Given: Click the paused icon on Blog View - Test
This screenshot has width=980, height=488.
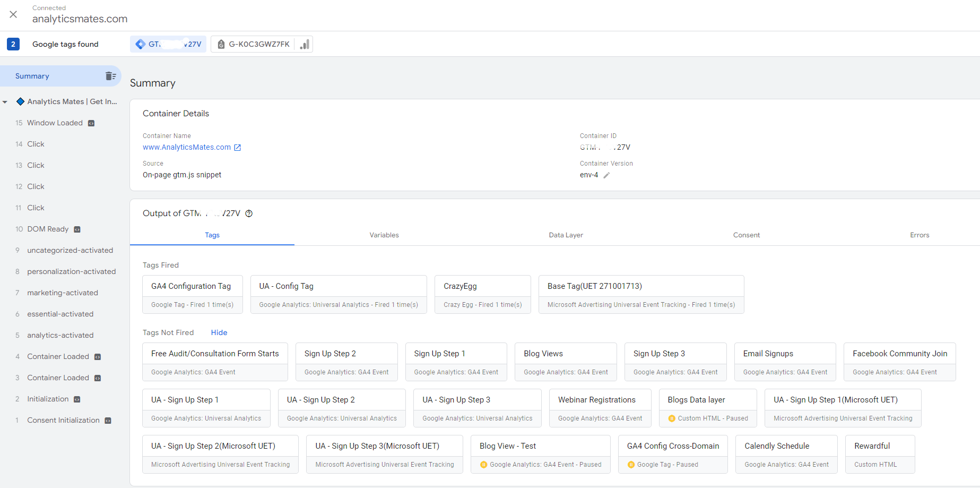Looking at the screenshot, I should pos(483,465).
